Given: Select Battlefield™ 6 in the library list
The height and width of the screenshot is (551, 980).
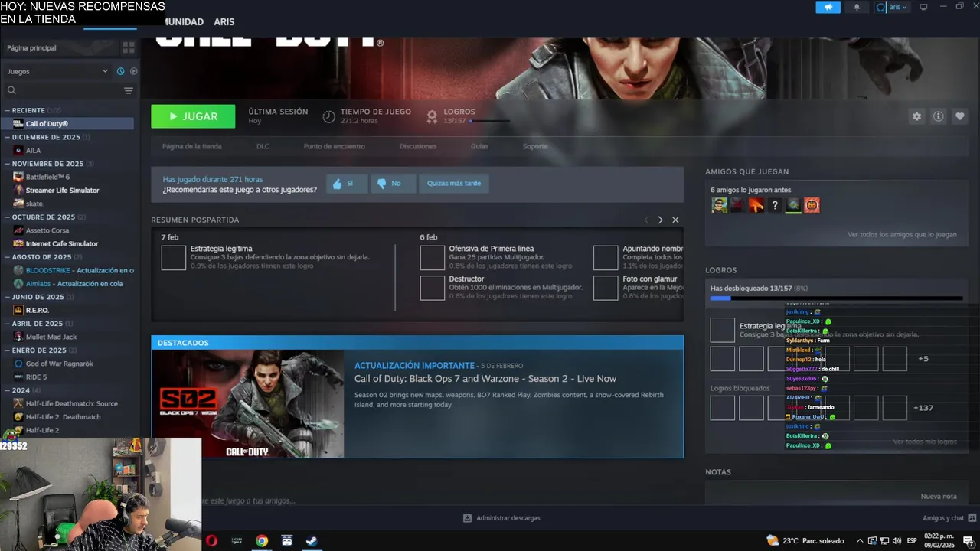Looking at the screenshot, I should (47, 177).
